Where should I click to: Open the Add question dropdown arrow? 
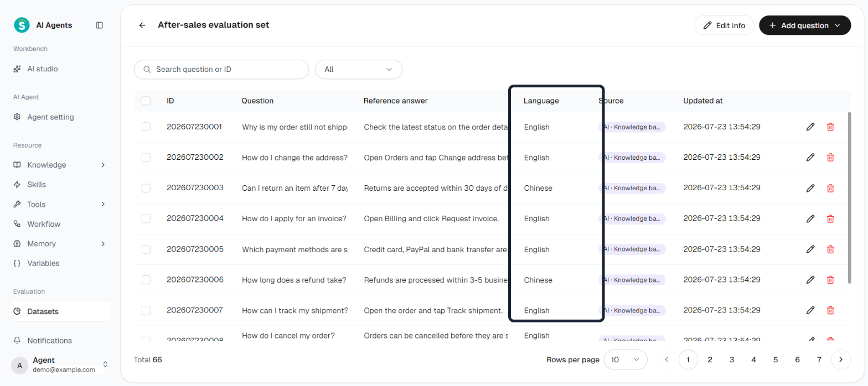pos(838,25)
